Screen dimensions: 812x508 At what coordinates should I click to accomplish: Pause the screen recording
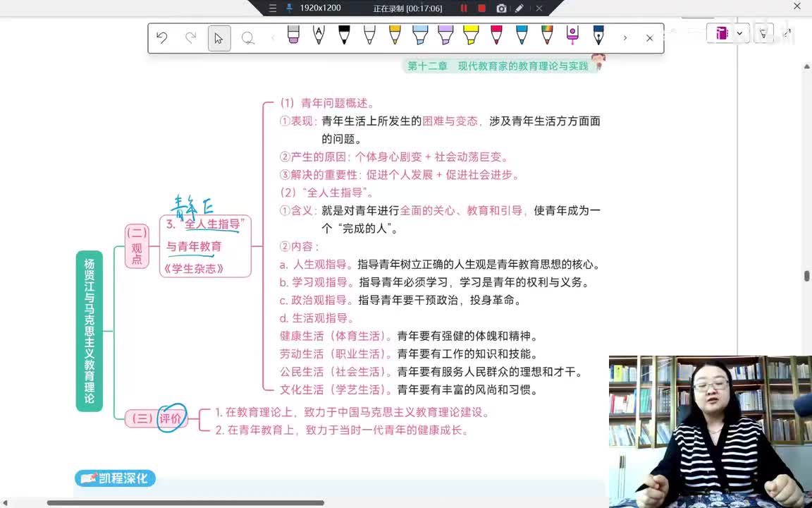point(464,8)
